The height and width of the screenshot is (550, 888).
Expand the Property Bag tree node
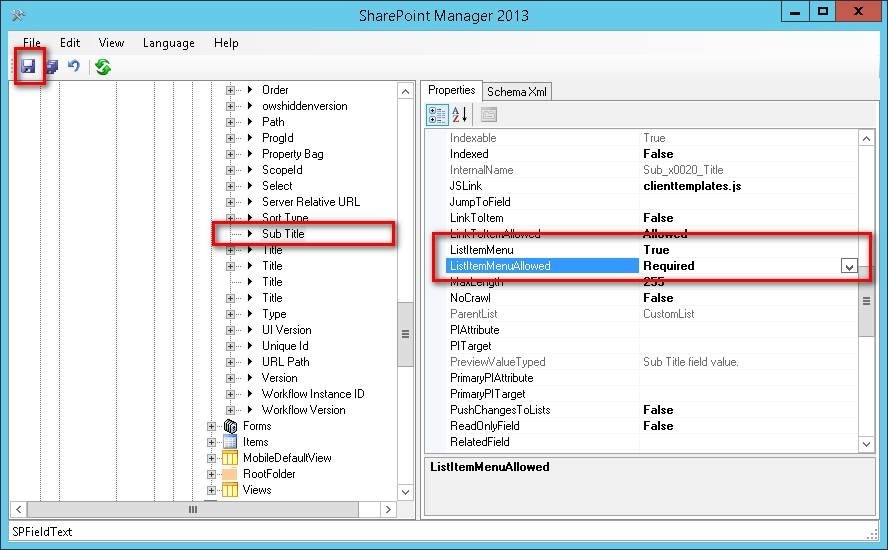230,154
